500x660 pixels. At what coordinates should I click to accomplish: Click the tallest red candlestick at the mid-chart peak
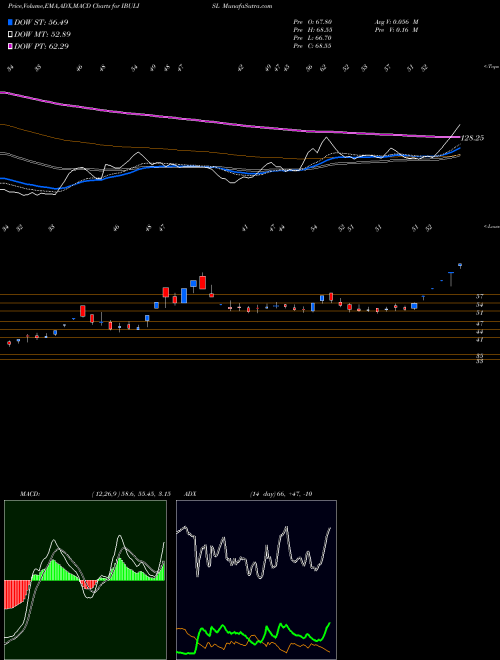tap(202, 282)
